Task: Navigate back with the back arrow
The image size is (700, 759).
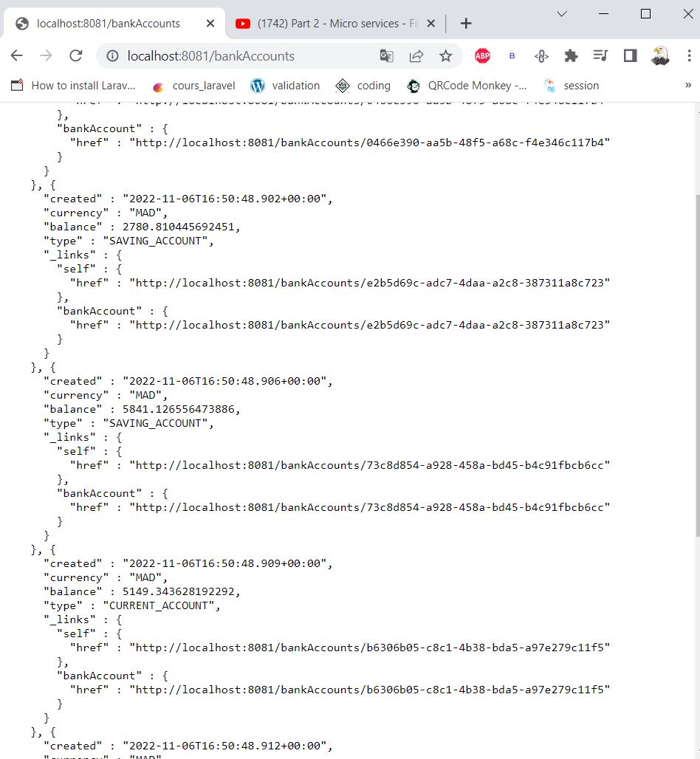Action: (x=16, y=55)
